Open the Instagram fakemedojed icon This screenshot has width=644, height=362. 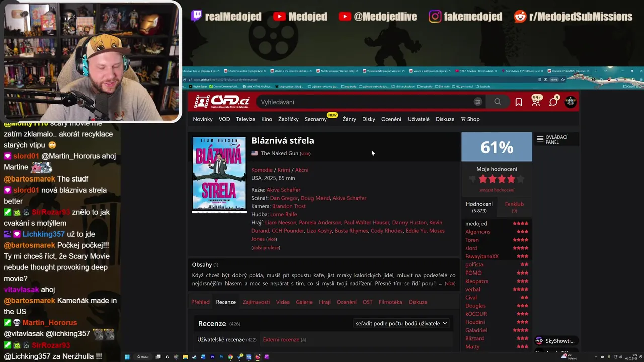pyautogui.click(x=435, y=16)
